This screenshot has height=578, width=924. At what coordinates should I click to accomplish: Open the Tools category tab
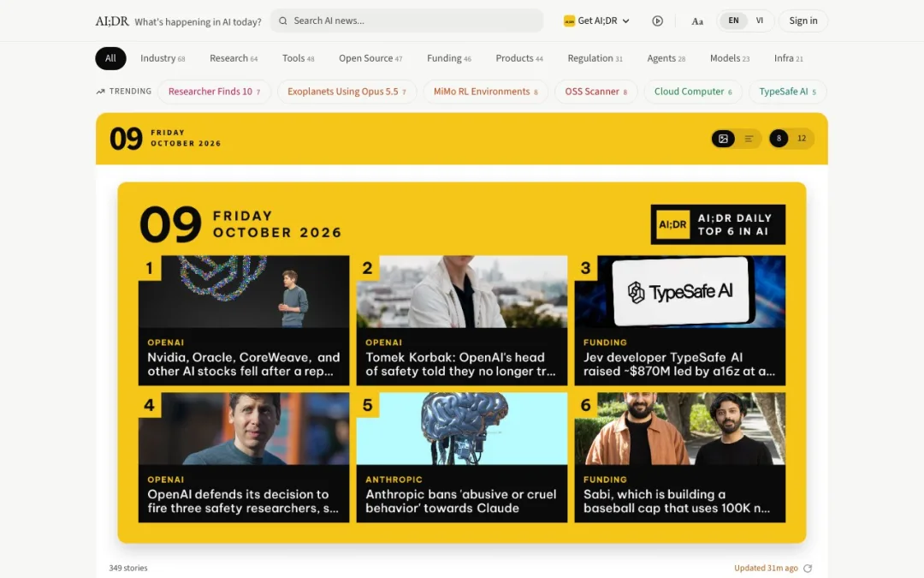pos(299,58)
